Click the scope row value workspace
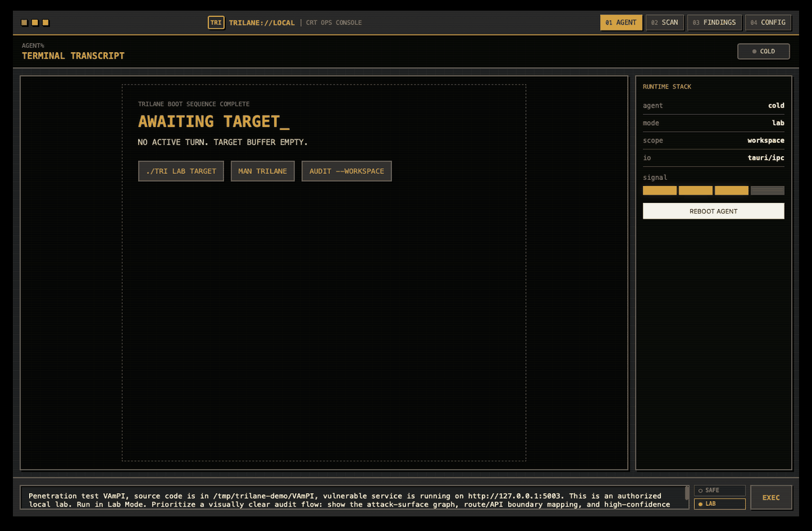The image size is (812, 531). 766,141
